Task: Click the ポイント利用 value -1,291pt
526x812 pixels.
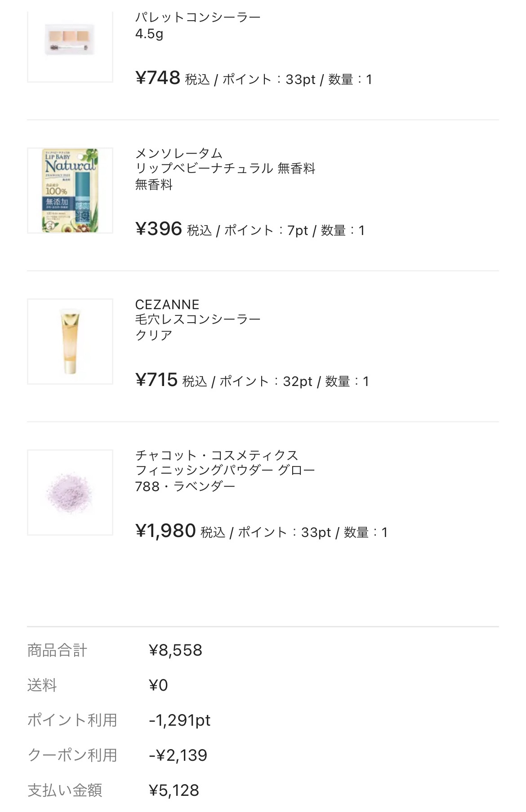Action: tap(179, 720)
